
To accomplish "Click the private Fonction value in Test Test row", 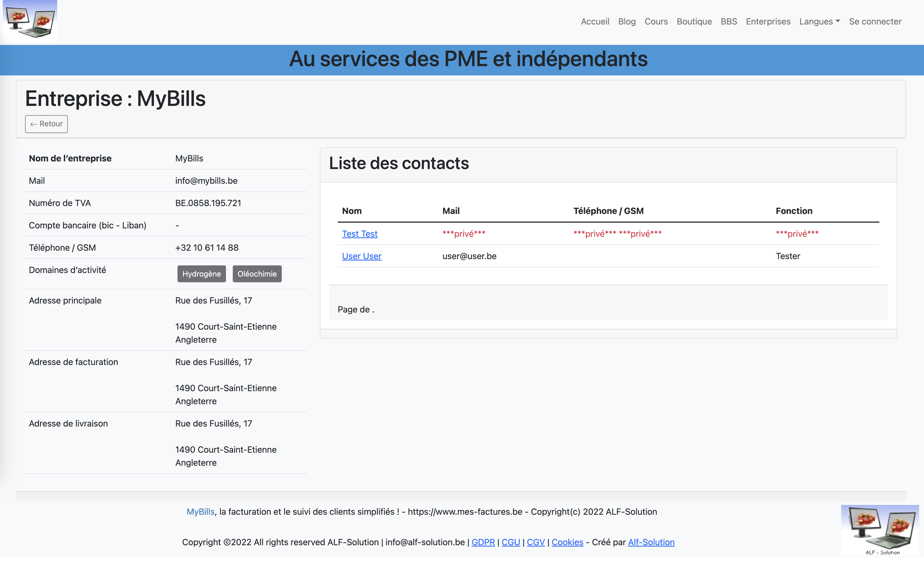I will click(x=797, y=234).
